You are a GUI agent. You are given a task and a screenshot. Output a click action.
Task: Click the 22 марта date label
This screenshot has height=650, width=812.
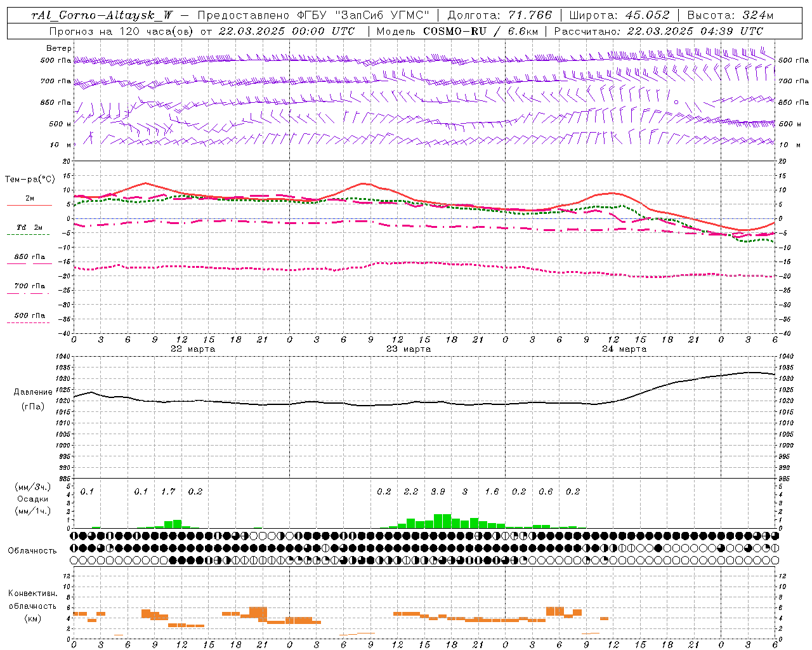(x=193, y=349)
